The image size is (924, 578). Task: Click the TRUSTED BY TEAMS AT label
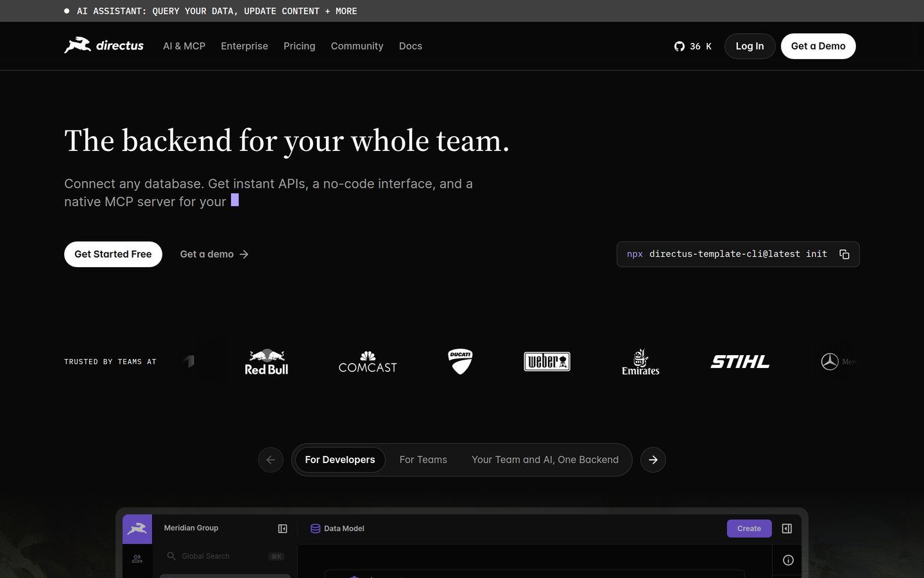click(110, 362)
